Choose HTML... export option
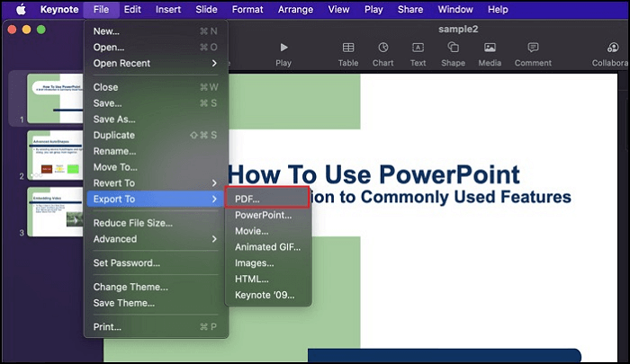This screenshot has width=630, height=364. pos(268,279)
